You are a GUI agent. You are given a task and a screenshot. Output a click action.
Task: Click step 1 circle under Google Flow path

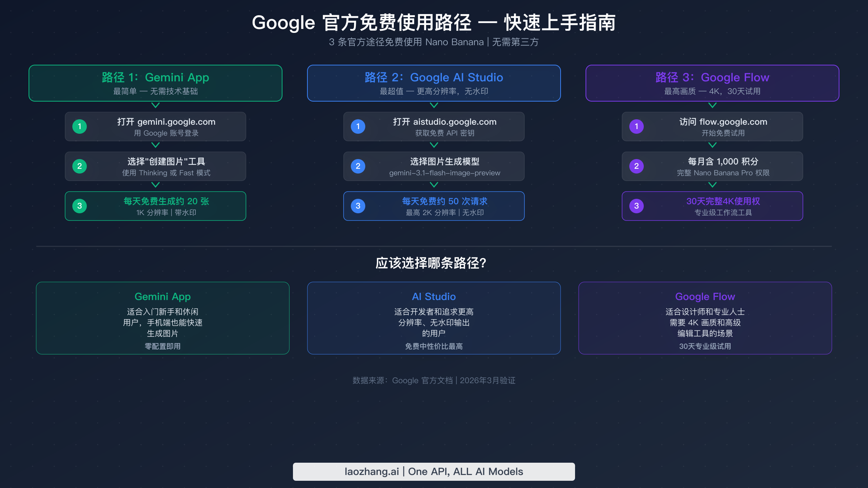[636, 127]
